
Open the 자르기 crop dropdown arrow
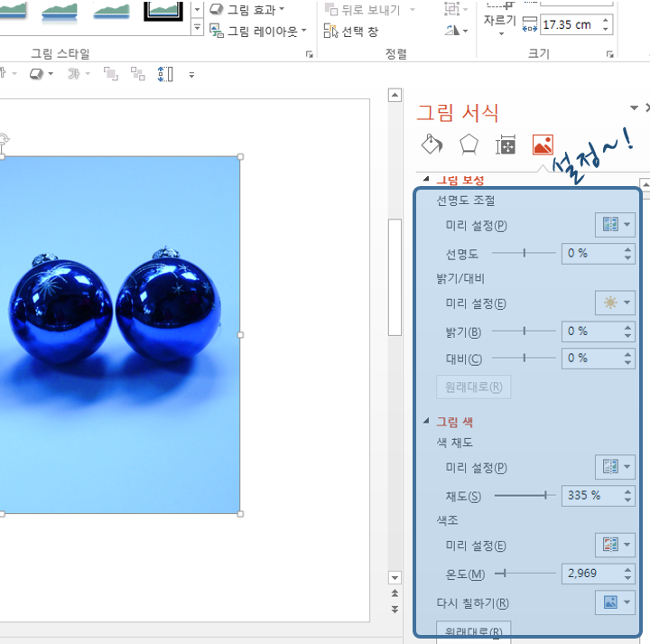pos(501,34)
